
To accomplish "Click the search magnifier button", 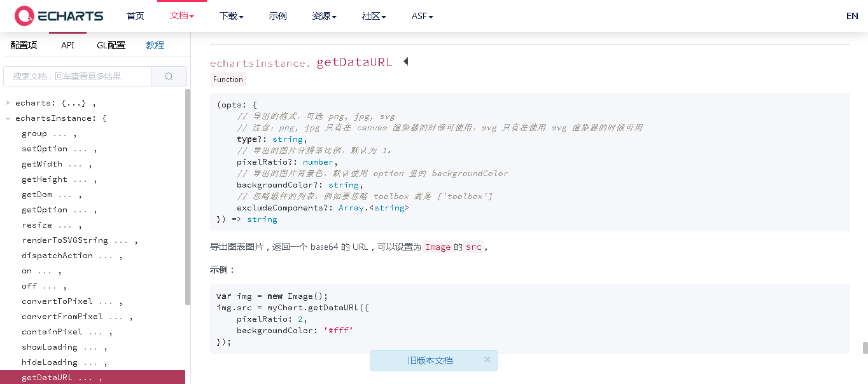I will (169, 76).
